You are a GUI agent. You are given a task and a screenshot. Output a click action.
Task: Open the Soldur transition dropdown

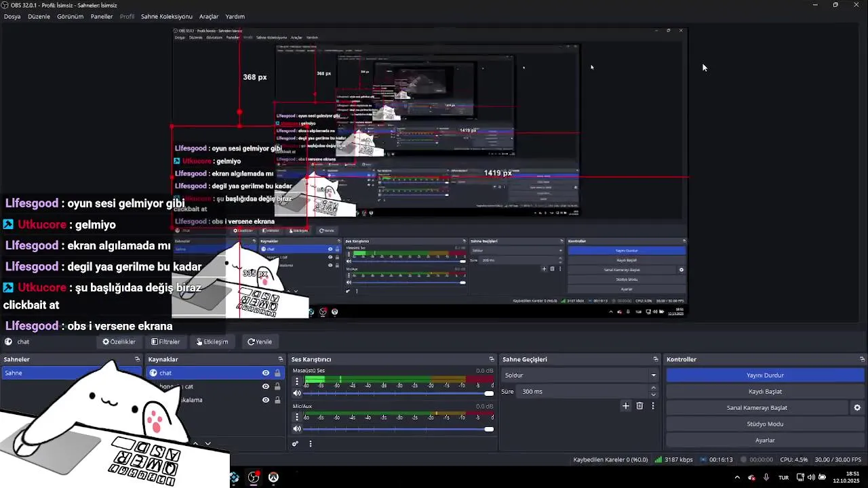click(x=580, y=375)
